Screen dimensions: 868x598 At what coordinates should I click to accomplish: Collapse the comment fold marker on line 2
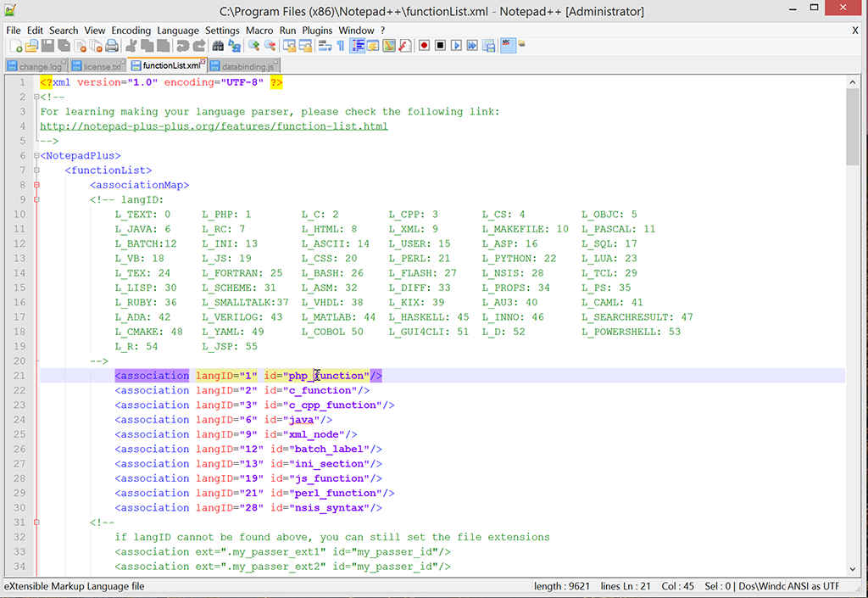36,97
